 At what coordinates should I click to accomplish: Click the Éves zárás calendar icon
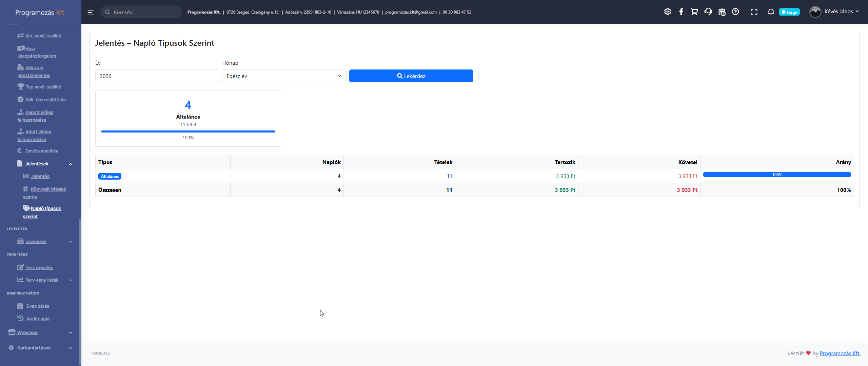pyautogui.click(x=20, y=306)
